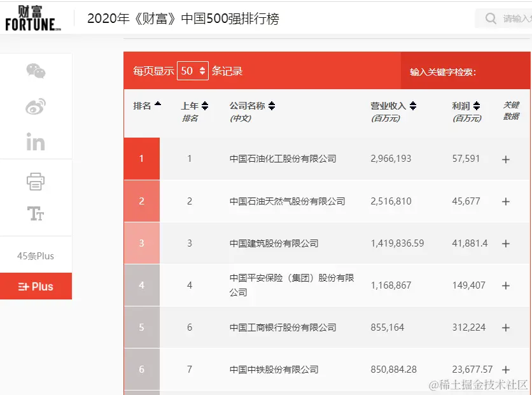
Task: Sort table by 公司名称 column
Action: pyautogui.click(x=252, y=111)
